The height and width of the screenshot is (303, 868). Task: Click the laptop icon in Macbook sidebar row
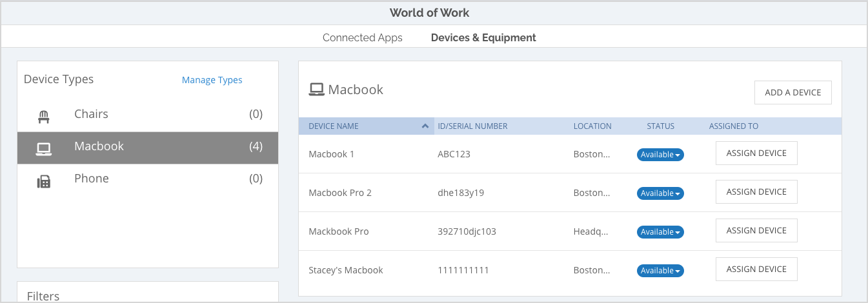tap(43, 149)
